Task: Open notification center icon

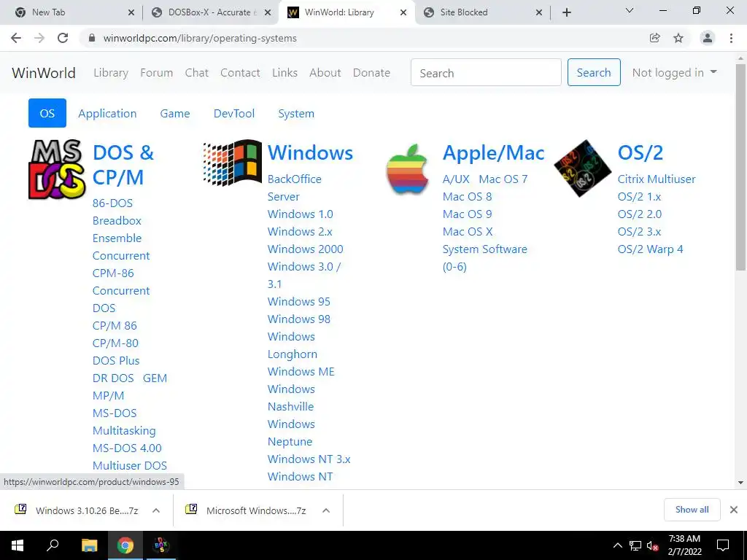Action: tap(723, 545)
